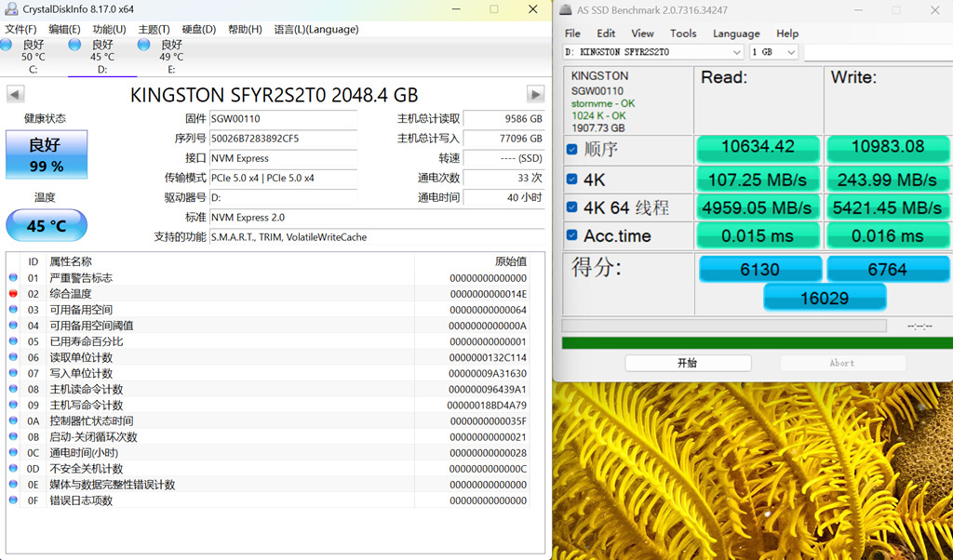Open the Tools menu in AS SSD
Image resolution: width=953 pixels, height=560 pixels.
(x=682, y=33)
